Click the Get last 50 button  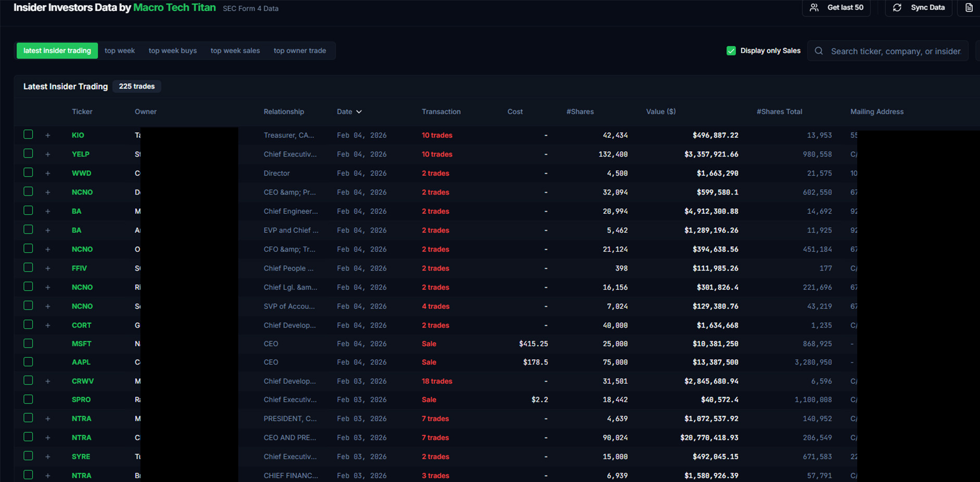click(836, 7)
